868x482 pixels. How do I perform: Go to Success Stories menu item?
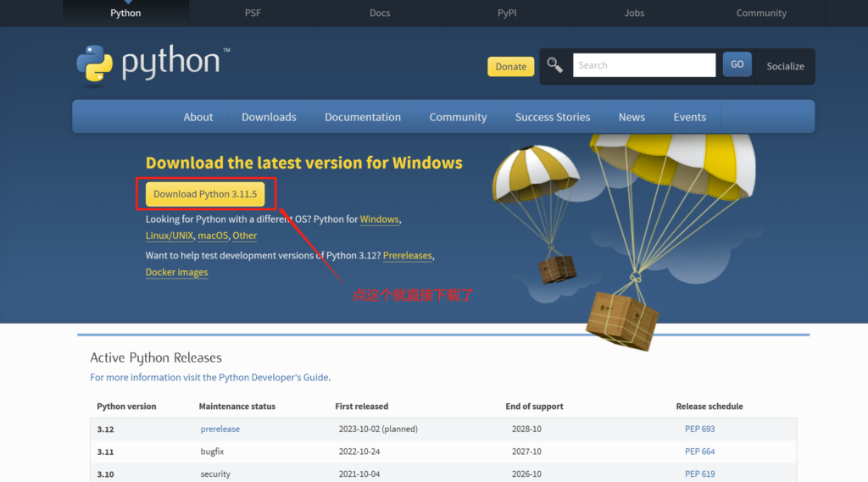(553, 117)
